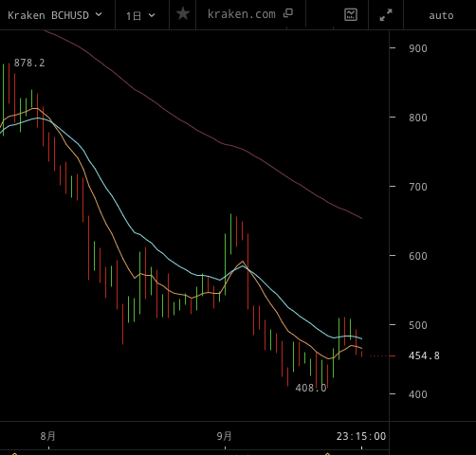Open the kraken.com external link

tap(249, 14)
